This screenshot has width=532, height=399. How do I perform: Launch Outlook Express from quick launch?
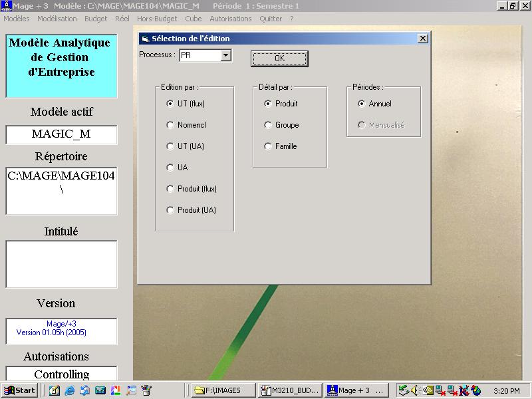point(85,390)
